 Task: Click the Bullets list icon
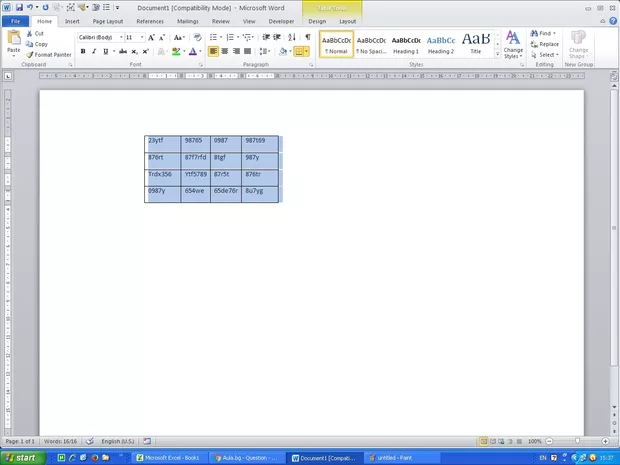[x=214, y=37]
